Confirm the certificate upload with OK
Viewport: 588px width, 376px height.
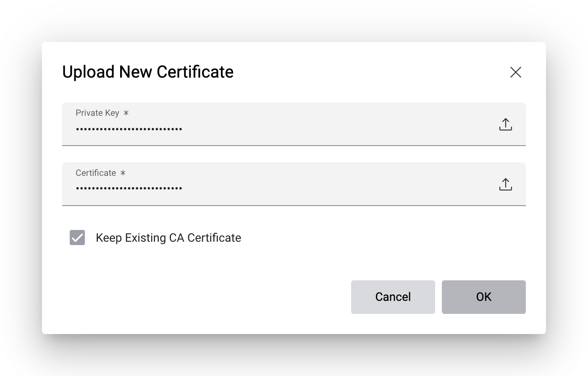483,297
